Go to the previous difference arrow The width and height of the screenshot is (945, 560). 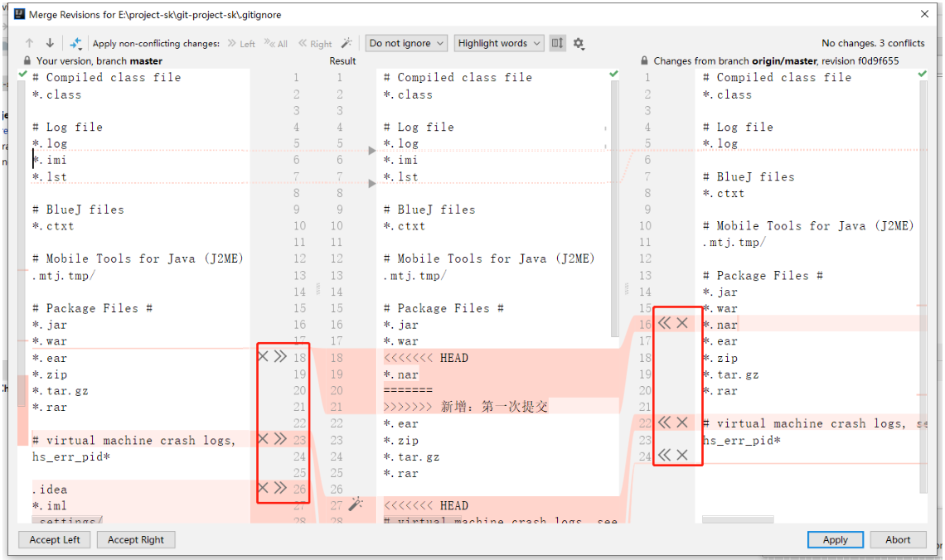(30, 43)
